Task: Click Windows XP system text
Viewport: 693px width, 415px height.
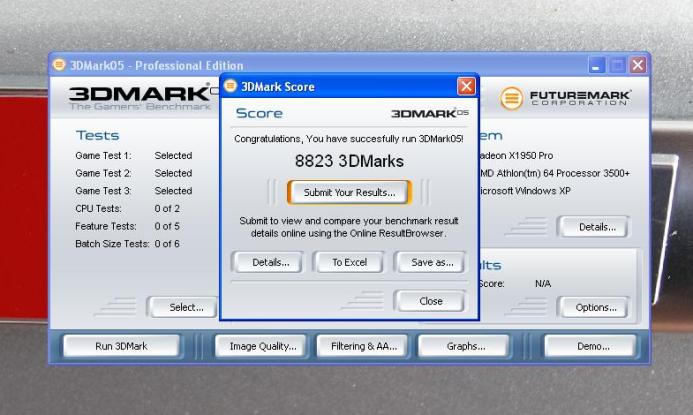Action: click(x=525, y=191)
